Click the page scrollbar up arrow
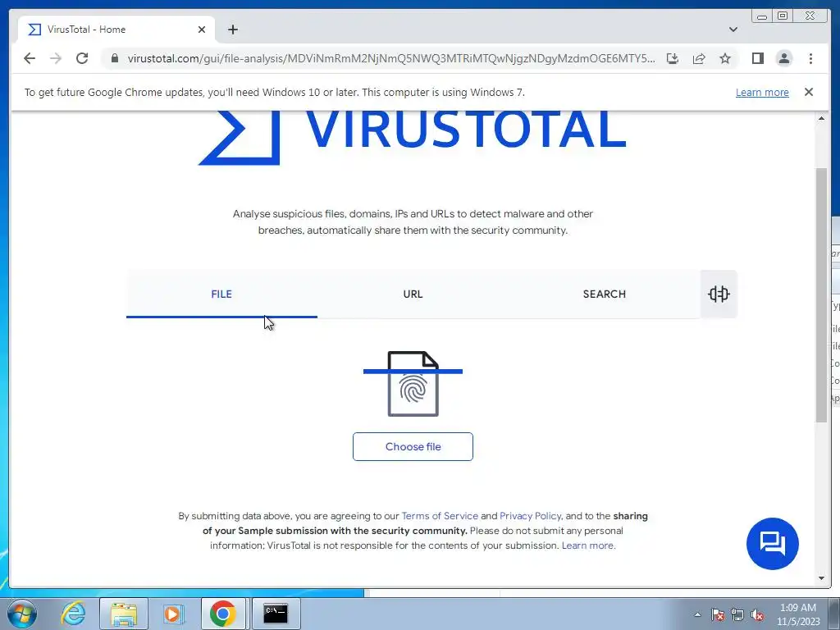The width and height of the screenshot is (840, 630). tap(821, 118)
